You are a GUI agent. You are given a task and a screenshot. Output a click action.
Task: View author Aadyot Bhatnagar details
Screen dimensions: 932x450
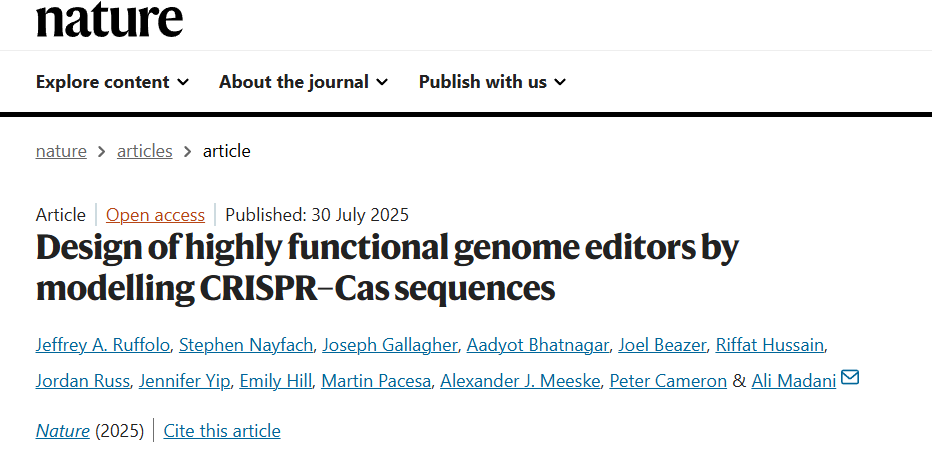point(537,345)
